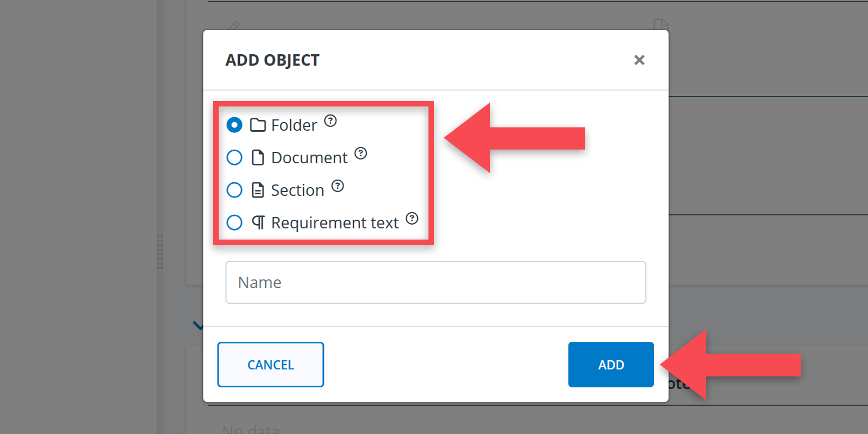Show help for the Section option
Screen dimensions: 868x434
click(x=337, y=186)
